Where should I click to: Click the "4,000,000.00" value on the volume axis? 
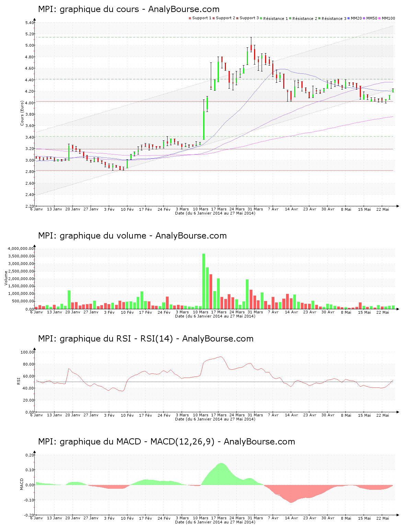[x=21, y=248]
